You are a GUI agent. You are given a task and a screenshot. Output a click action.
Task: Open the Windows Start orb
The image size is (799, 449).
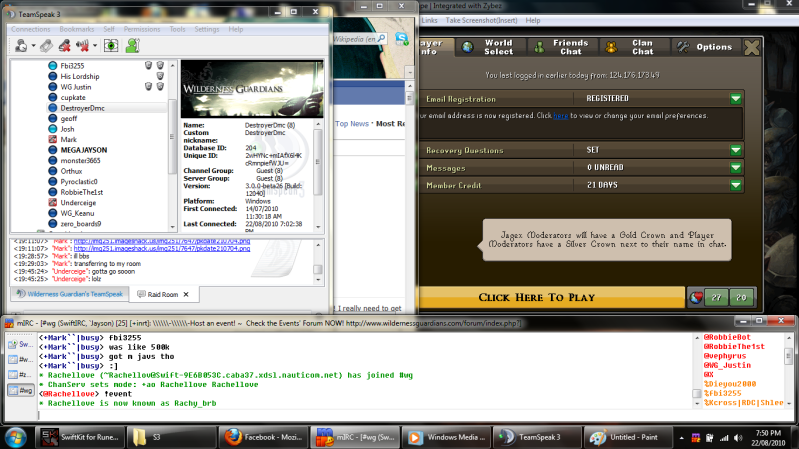[x=15, y=437]
